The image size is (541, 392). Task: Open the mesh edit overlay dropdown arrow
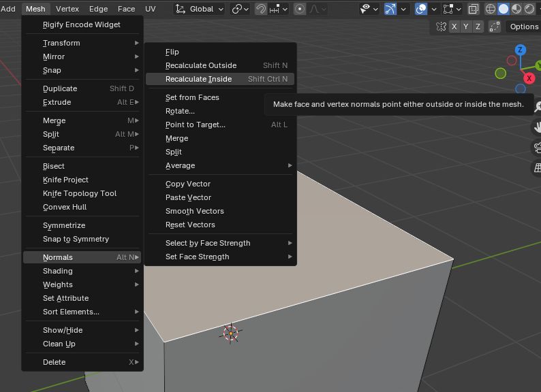pos(459,9)
